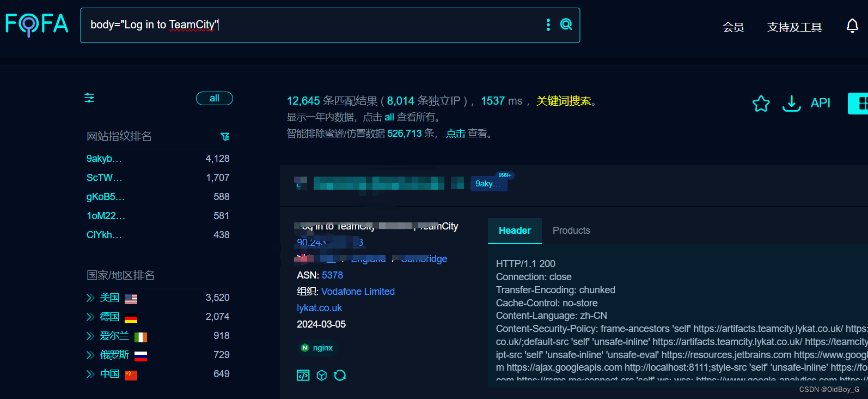Viewport: 868px width, 399px height.
Task: Select fingerprint 1oM22… in ranking list
Action: 106,216
